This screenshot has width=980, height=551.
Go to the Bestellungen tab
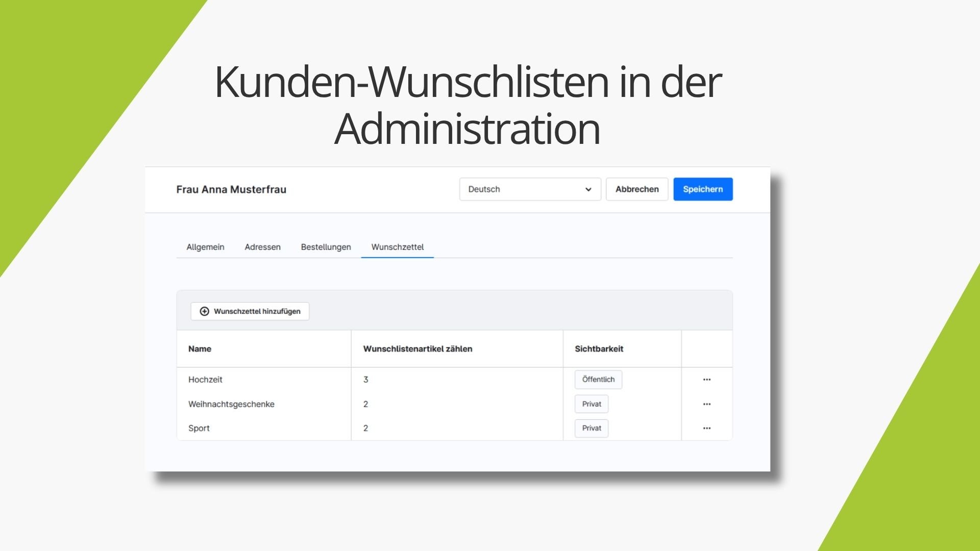pyautogui.click(x=326, y=247)
